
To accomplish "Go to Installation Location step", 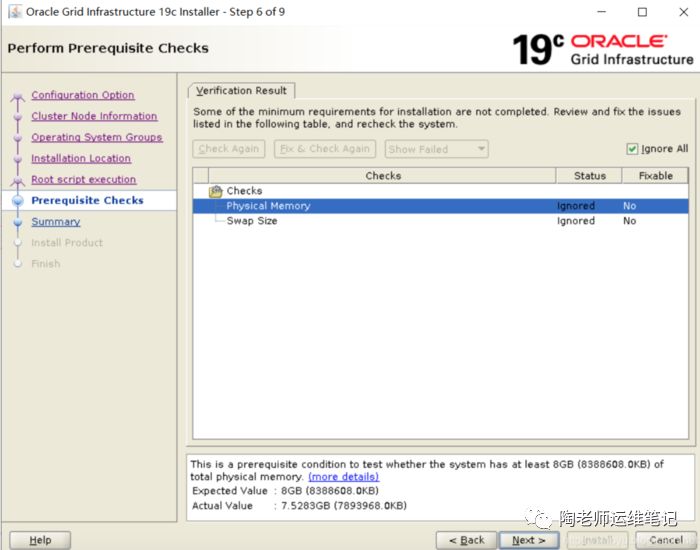I will (x=81, y=158).
